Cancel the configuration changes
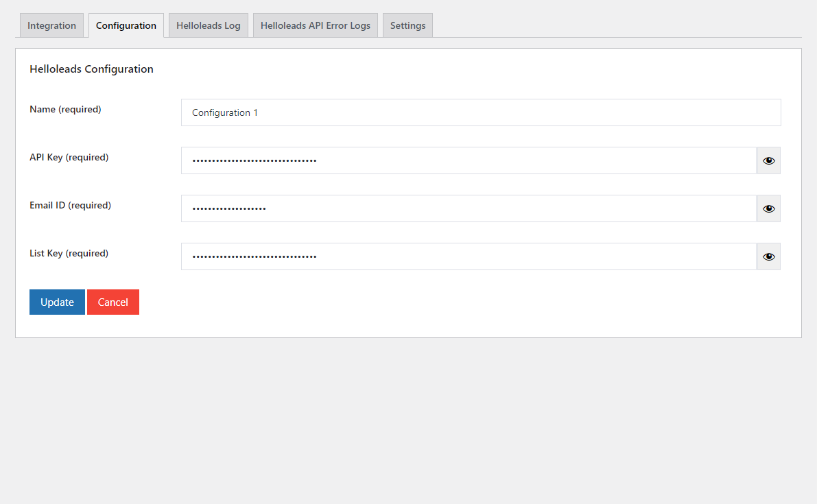This screenshot has width=817, height=504. pos(113,302)
